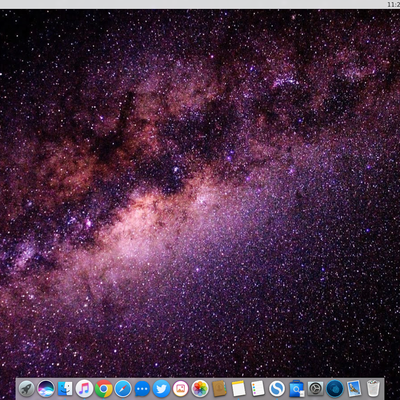Launch the Twitter app from the dock
This screenshot has width=400, height=400.
[161, 388]
